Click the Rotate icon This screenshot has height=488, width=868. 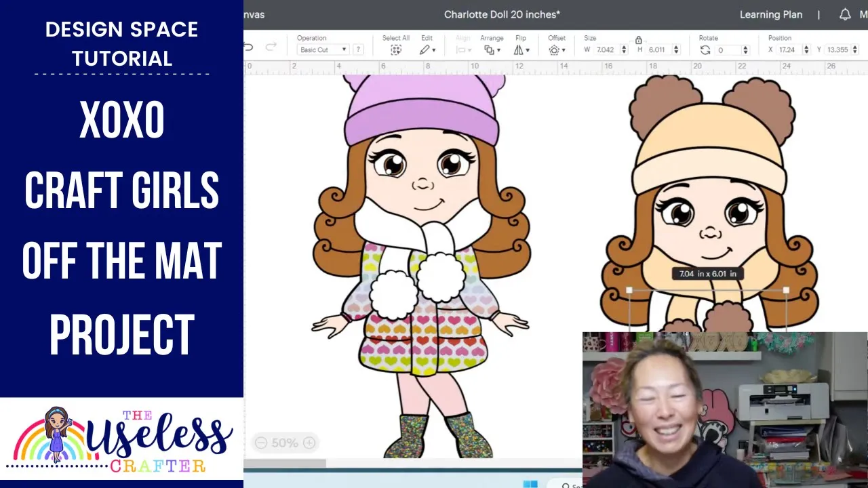point(705,50)
